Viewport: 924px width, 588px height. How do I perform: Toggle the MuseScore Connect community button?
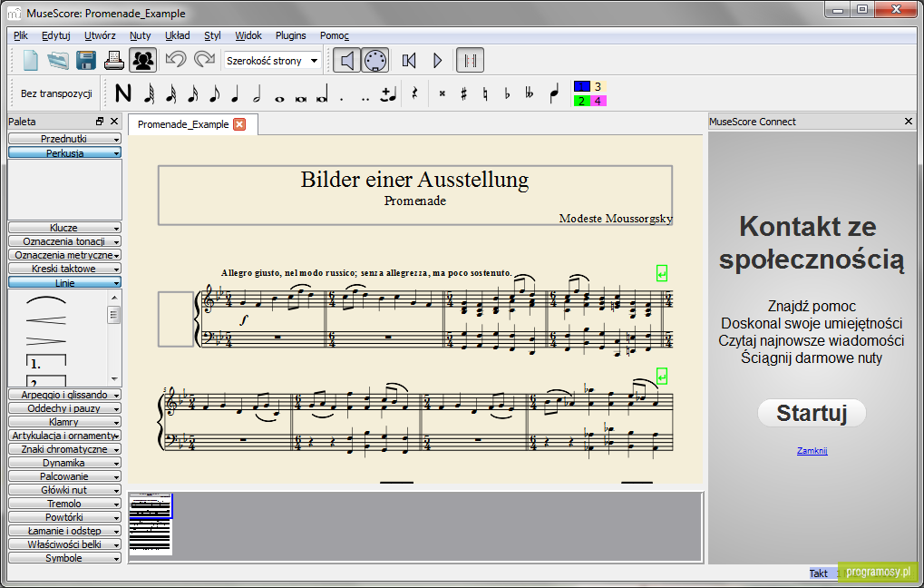pyautogui.click(x=142, y=60)
